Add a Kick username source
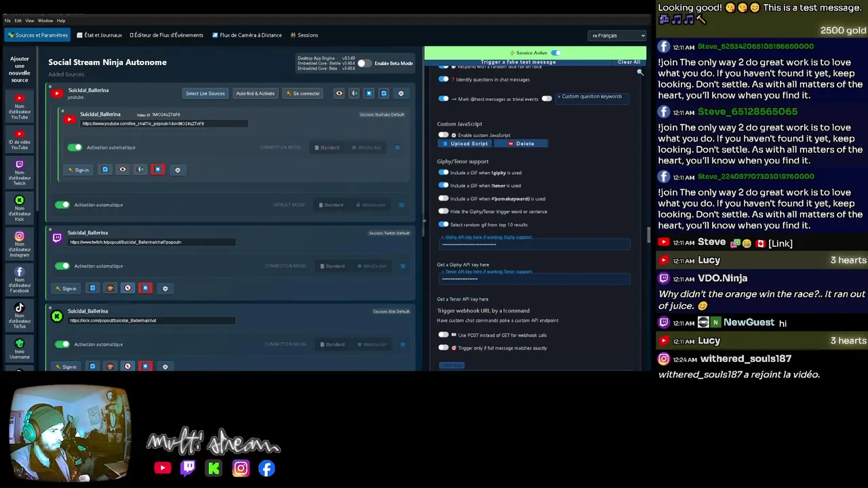 pos(19,209)
